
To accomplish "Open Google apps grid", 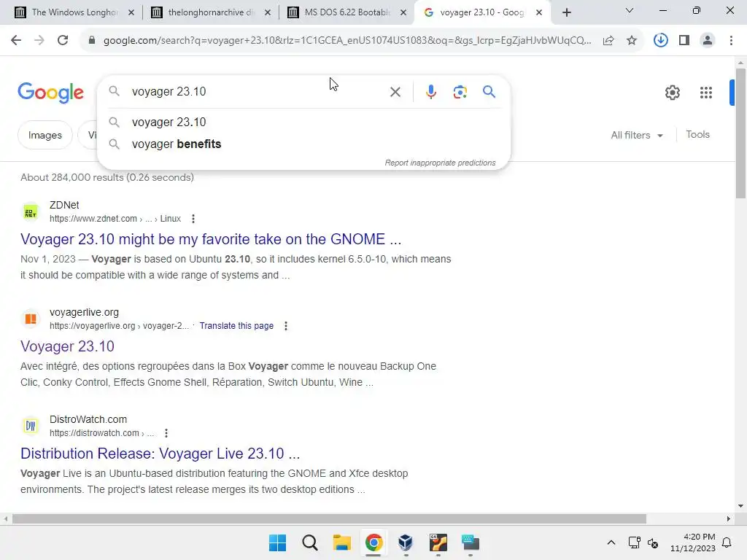I will click(705, 93).
